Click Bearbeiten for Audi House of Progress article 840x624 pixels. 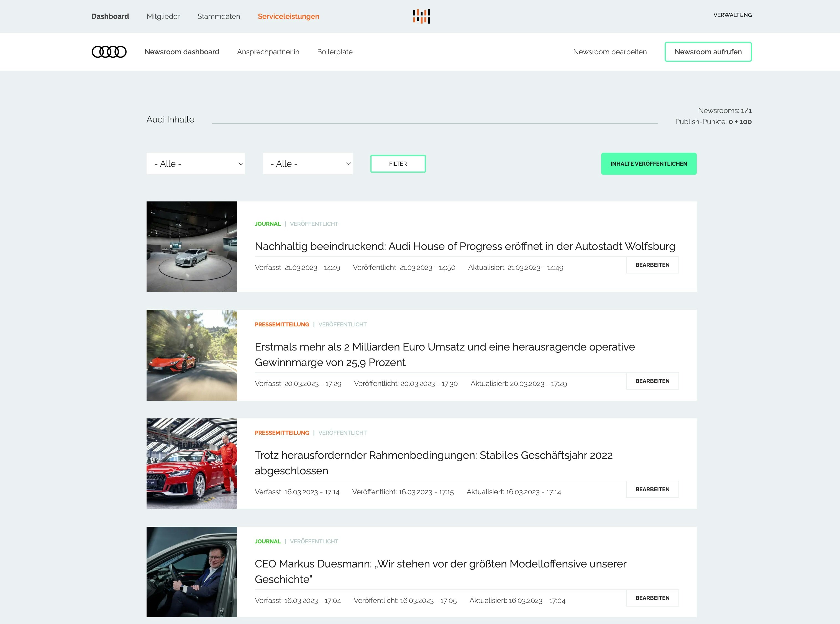[x=652, y=265]
